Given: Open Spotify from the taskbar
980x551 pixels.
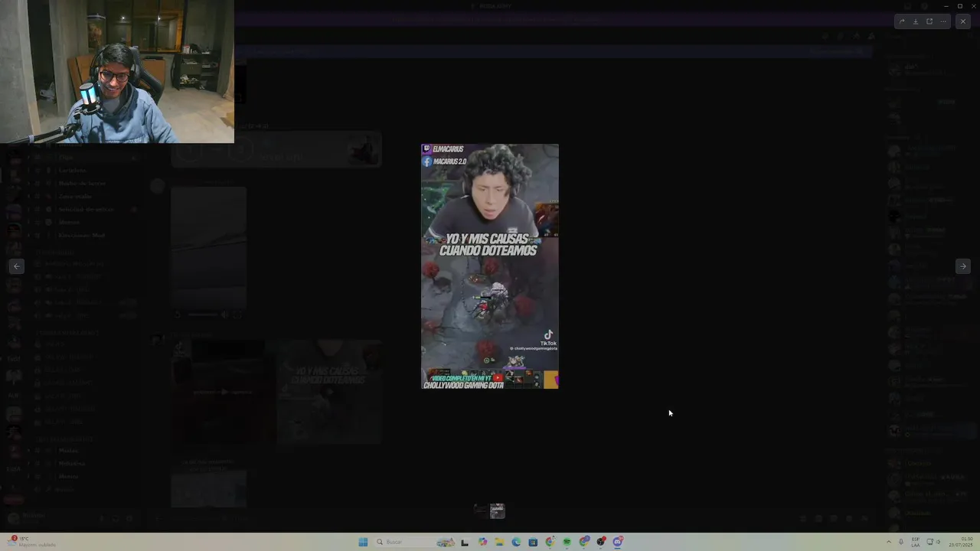Looking at the screenshot, I should coord(567,542).
